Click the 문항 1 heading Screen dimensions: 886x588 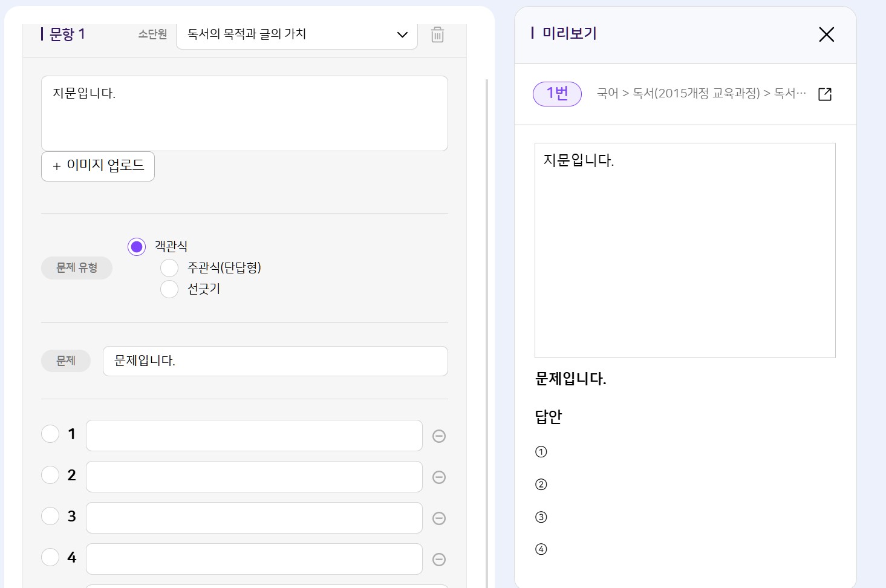pyautogui.click(x=67, y=34)
